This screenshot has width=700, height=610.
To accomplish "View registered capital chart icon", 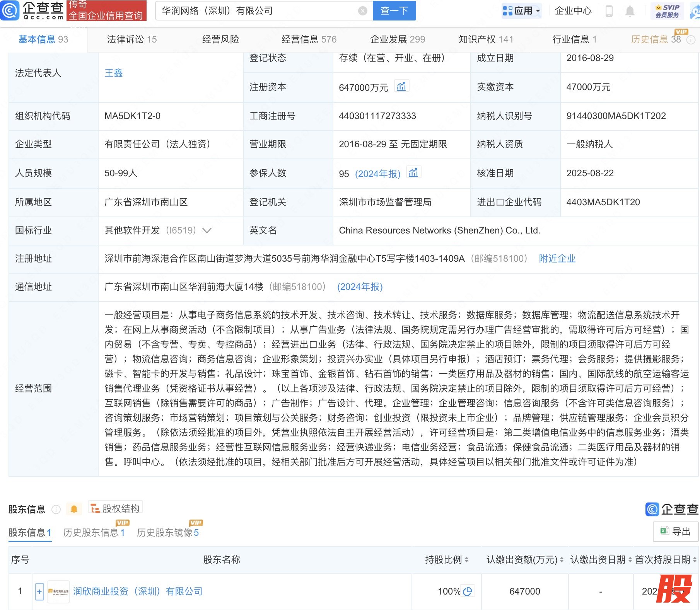I will tap(401, 87).
